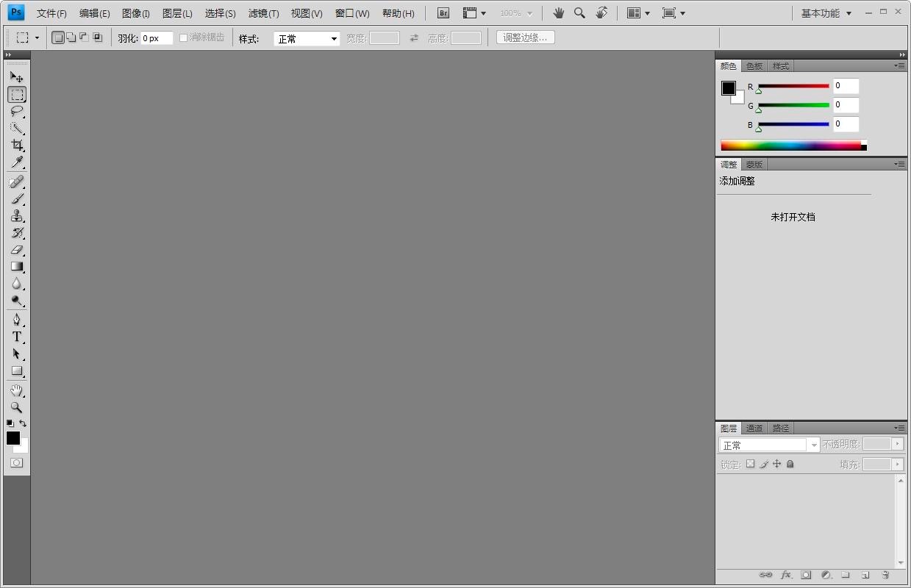This screenshot has width=911, height=588.
Task: Open the 滤镜 menu
Action: (x=263, y=12)
